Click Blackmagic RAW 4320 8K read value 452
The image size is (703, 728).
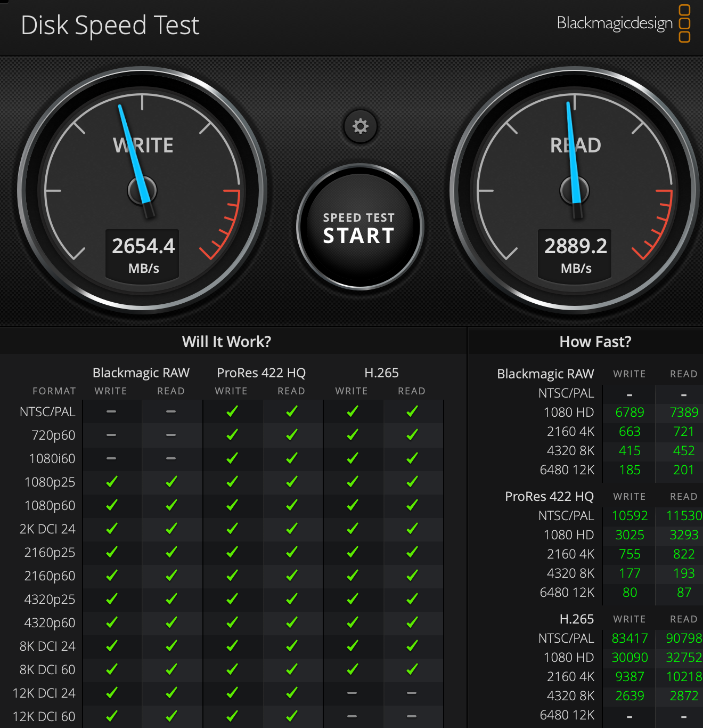tap(684, 451)
